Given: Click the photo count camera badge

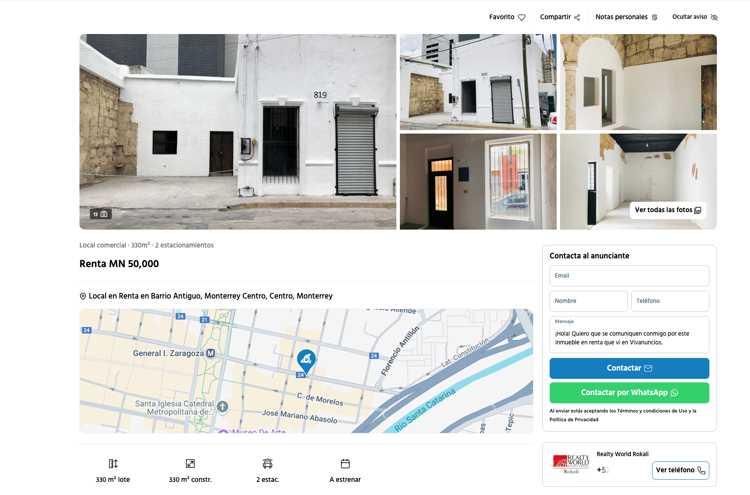Looking at the screenshot, I should click(100, 214).
